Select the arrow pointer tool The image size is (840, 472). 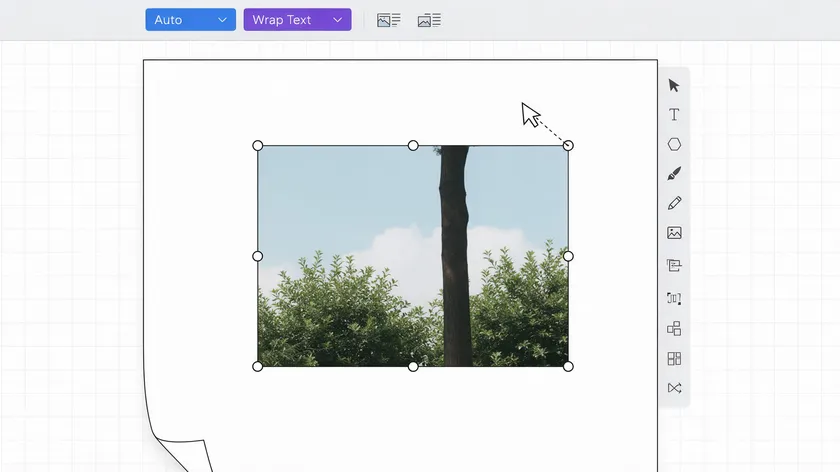pos(674,86)
